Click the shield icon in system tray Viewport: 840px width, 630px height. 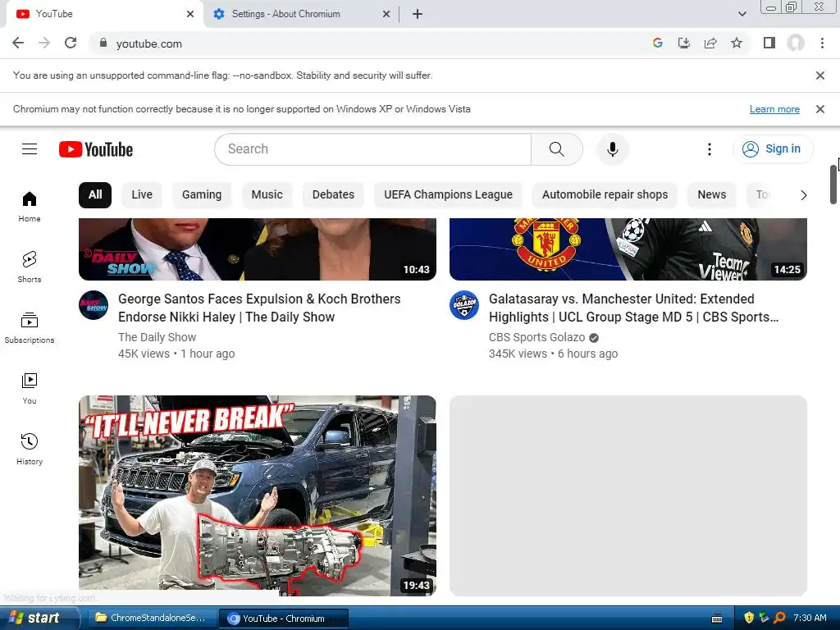pyautogui.click(x=749, y=618)
